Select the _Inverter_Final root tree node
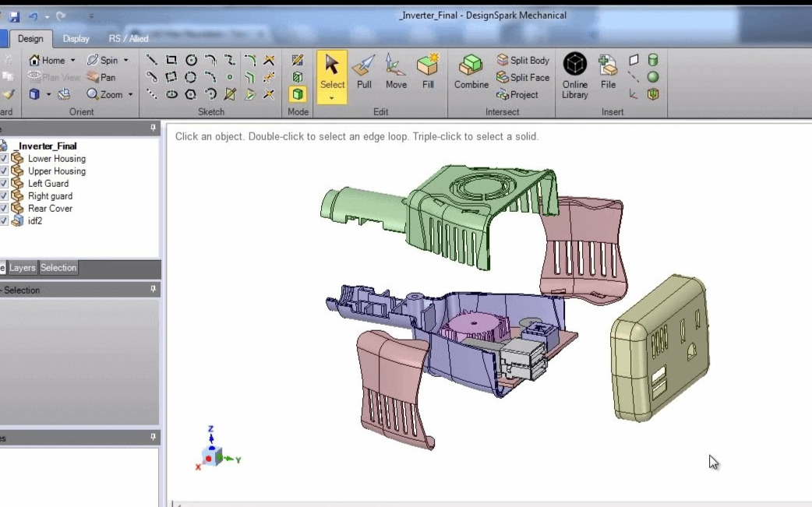The height and width of the screenshot is (507, 812). pyautogui.click(x=47, y=146)
